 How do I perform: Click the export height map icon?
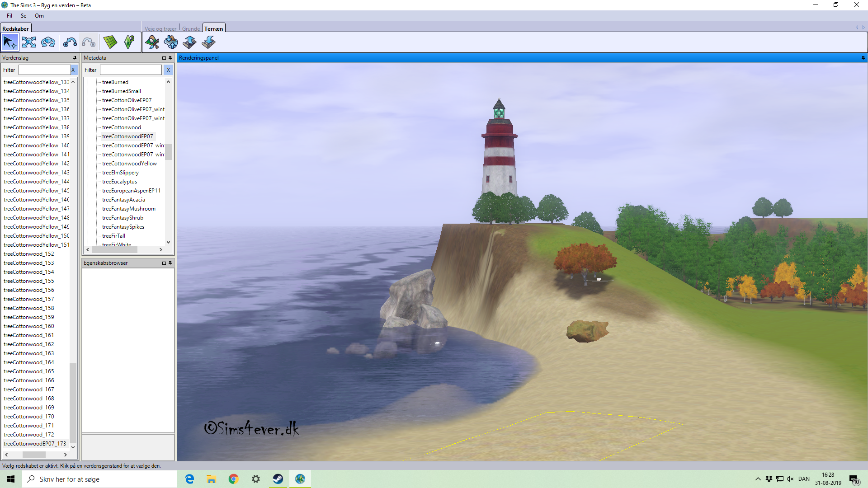(189, 42)
